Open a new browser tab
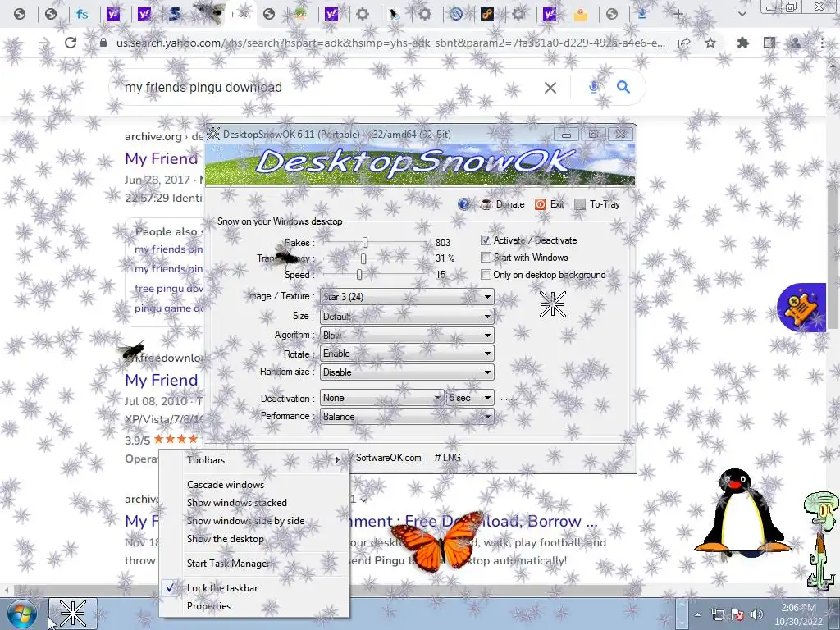Image resolution: width=840 pixels, height=630 pixels. (678, 14)
